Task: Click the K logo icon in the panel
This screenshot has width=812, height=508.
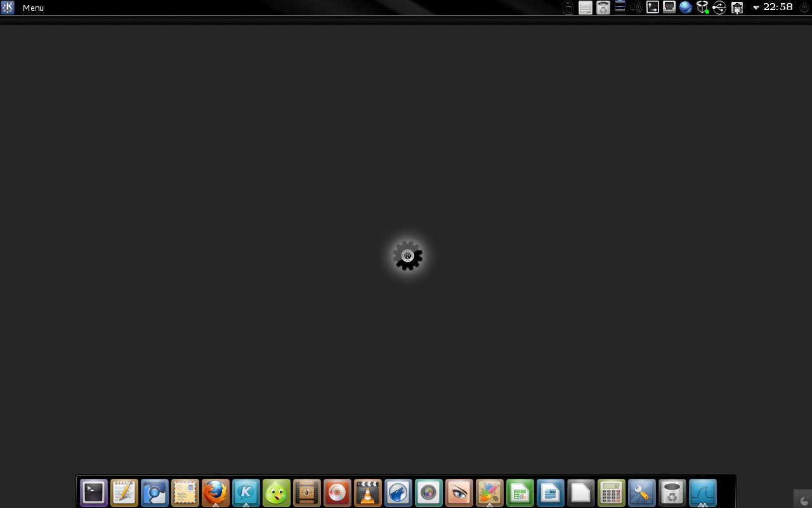Action: click(8, 8)
